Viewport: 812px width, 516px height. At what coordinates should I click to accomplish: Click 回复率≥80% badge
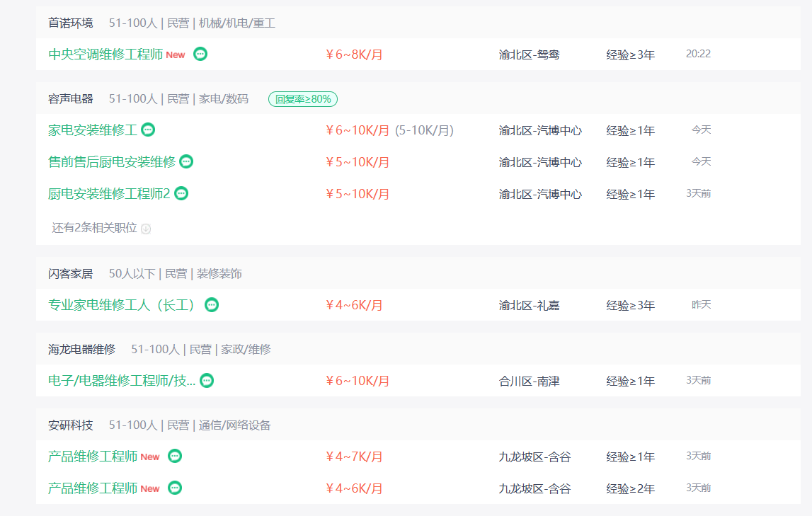(x=303, y=99)
